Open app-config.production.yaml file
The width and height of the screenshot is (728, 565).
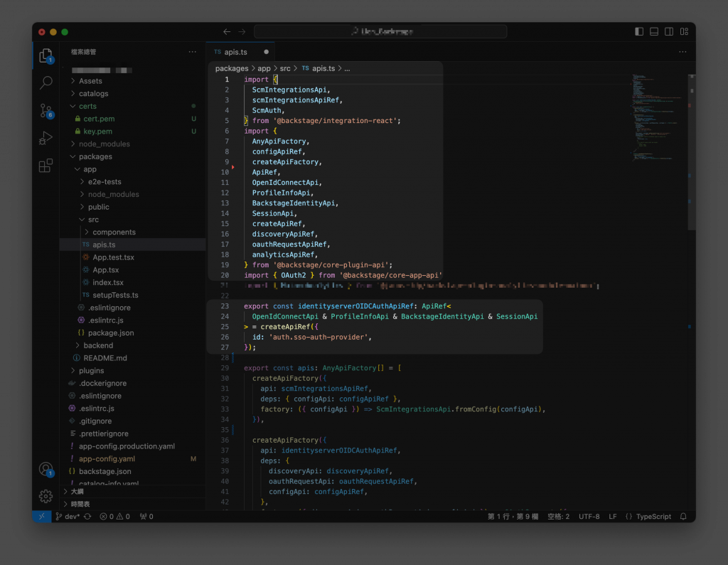click(133, 446)
